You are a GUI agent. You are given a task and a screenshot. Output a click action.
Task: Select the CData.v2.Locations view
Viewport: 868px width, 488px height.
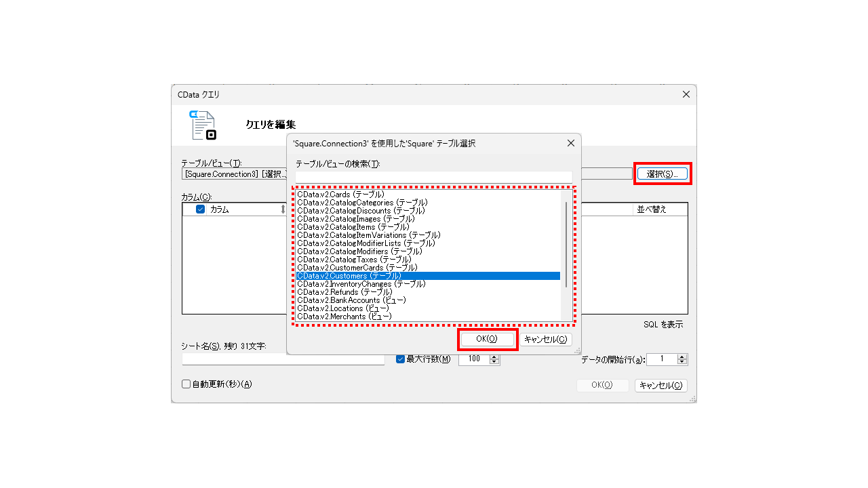pyautogui.click(x=428, y=308)
